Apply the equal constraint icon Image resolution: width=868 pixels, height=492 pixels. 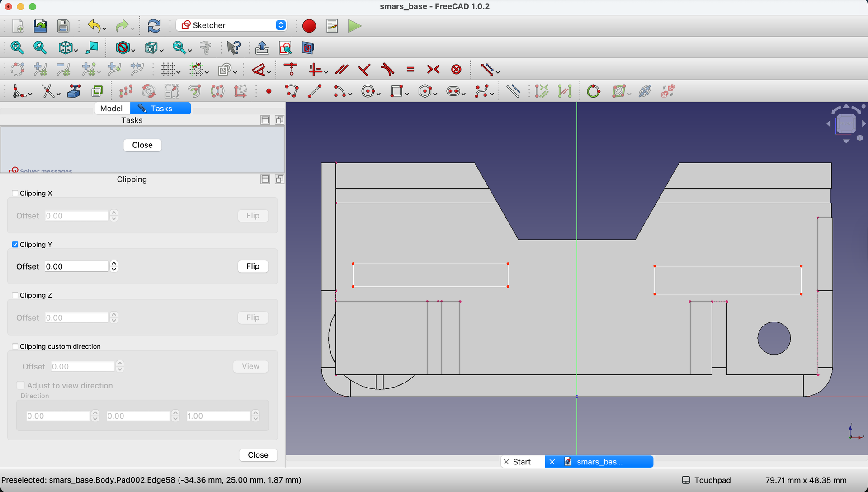pyautogui.click(x=410, y=69)
